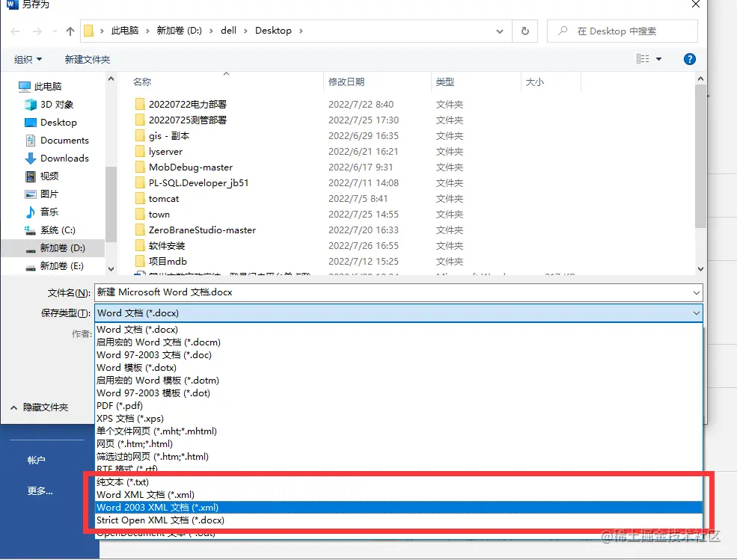The width and height of the screenshot is (737, 560).
Task: Select the gis - 副本 folder
Action: click(162, 136)
